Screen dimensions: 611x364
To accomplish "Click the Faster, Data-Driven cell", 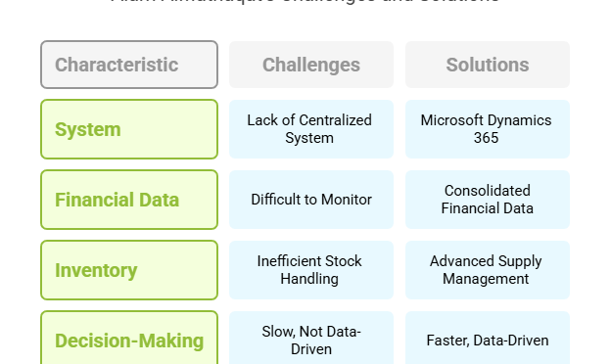I will click(488, 338).
